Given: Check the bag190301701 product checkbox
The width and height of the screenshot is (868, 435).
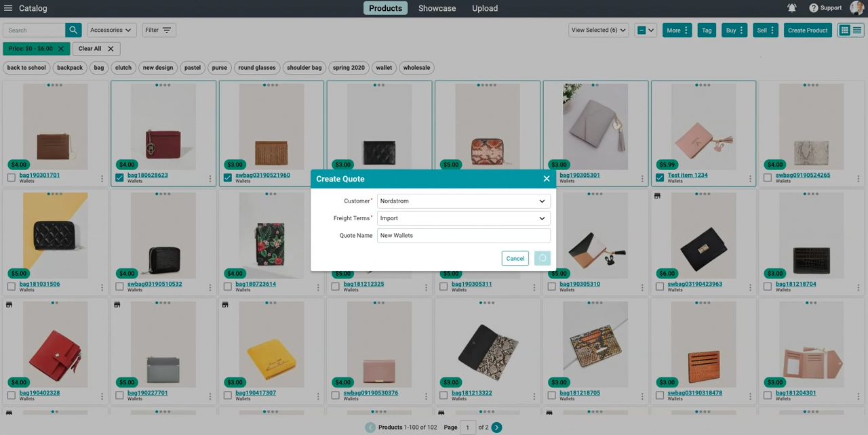Looking at the screenshot, I should click(12, 178).
